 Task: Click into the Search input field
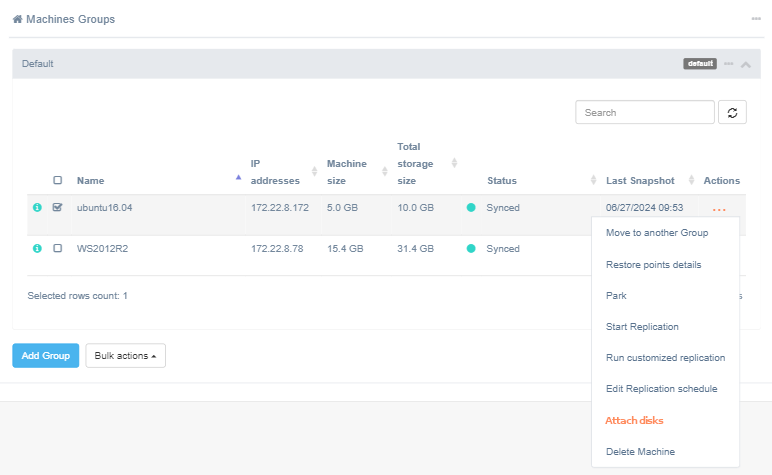[x=644, y=113]
